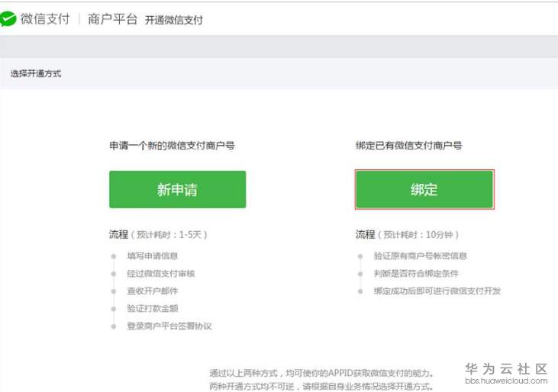Click the green 新申请 button
The image size is (558, 392).
click(x=178, y=189)
